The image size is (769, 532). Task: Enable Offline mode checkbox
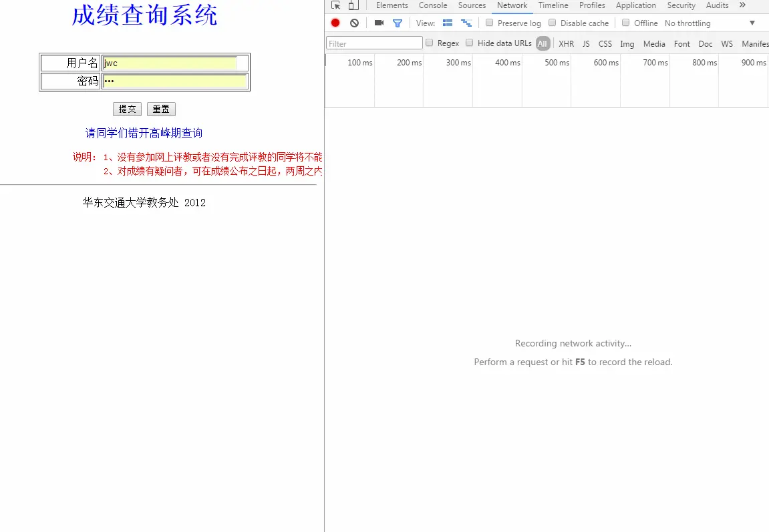625,22
